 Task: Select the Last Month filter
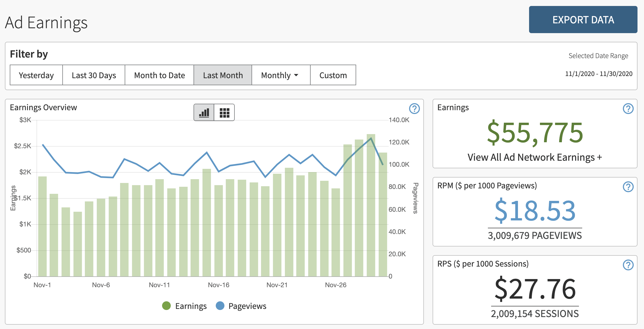pos(223,75)
